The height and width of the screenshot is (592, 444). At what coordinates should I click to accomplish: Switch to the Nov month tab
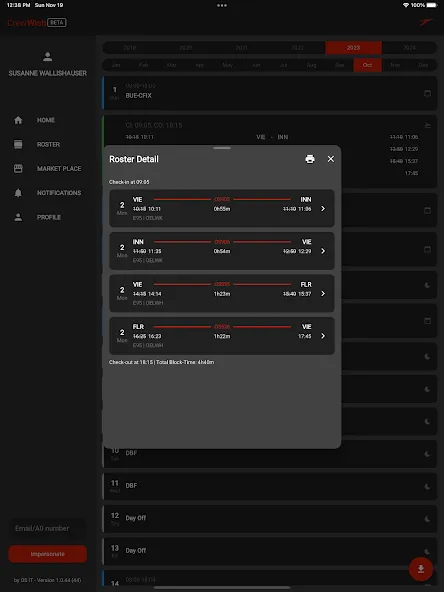(395, 65)
